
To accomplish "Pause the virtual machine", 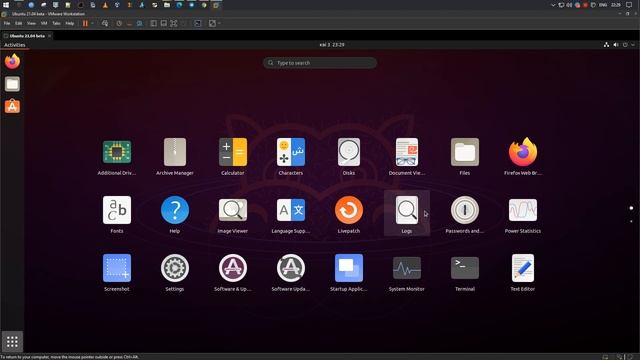I will pos(85,23).
